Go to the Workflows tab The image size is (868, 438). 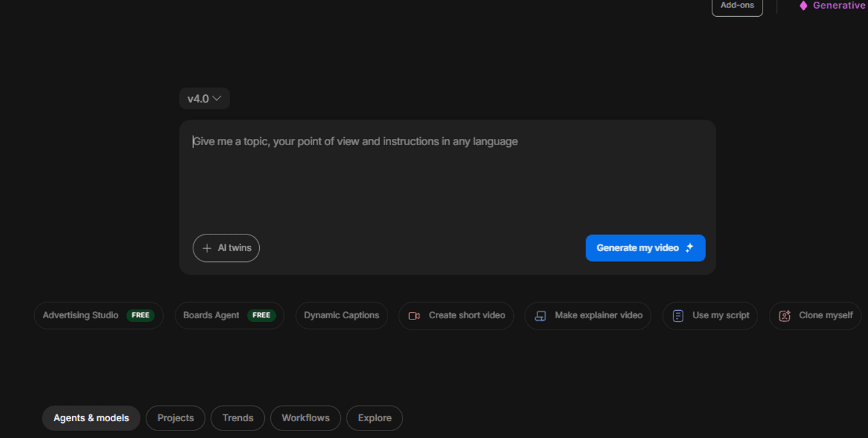[305, 418]
